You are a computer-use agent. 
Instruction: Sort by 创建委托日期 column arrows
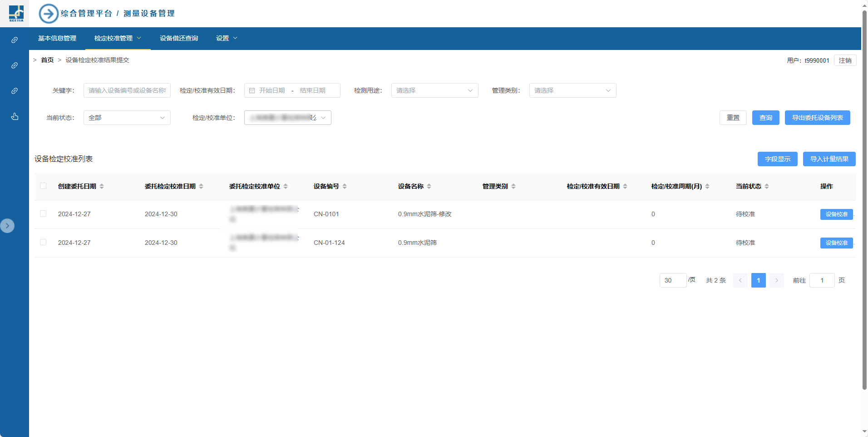point(102,186)
